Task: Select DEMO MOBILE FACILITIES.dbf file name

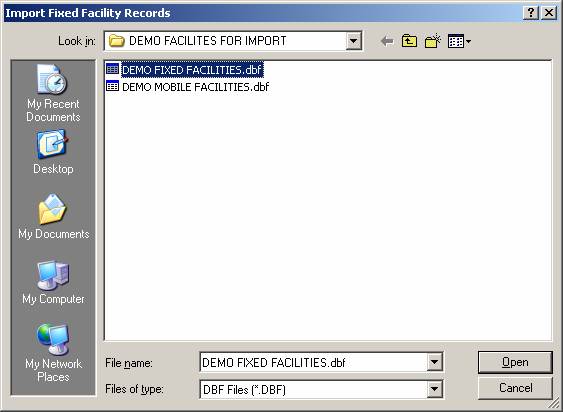Action: coord(195,87)
